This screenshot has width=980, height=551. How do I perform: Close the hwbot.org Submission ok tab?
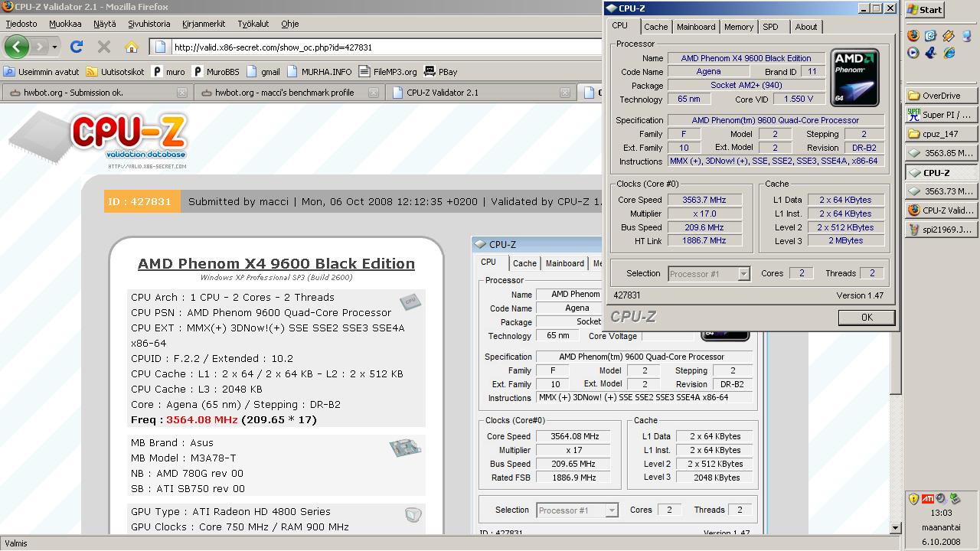(x=181, y=93)
